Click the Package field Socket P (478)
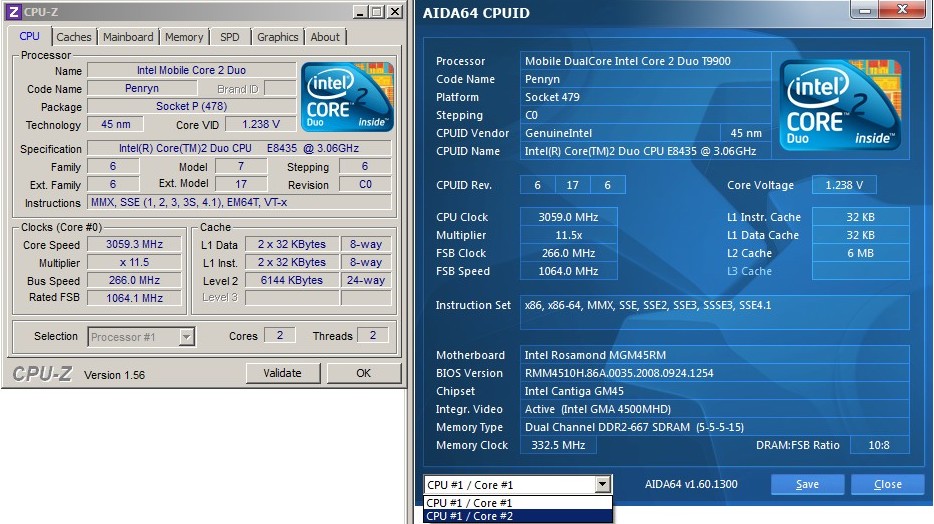 point(191,106)
